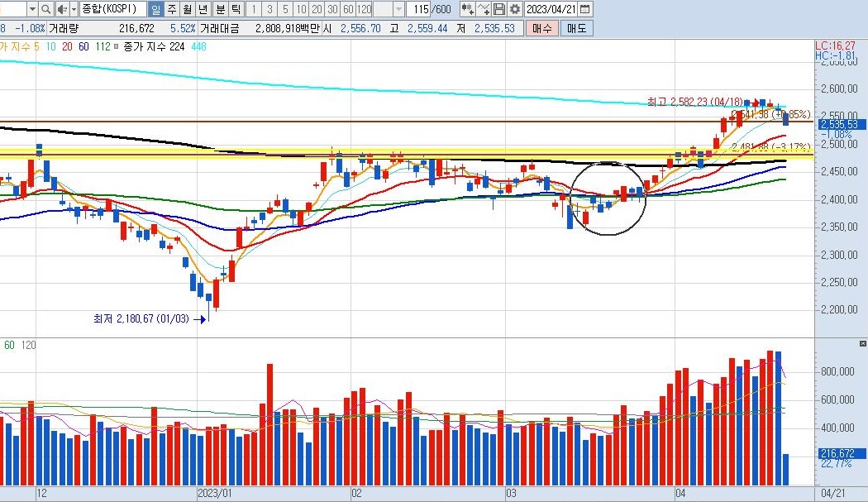Click the 종합(KOSPI) name field
This screenshot has width=868, height=502.
click(x=113, y=9)
